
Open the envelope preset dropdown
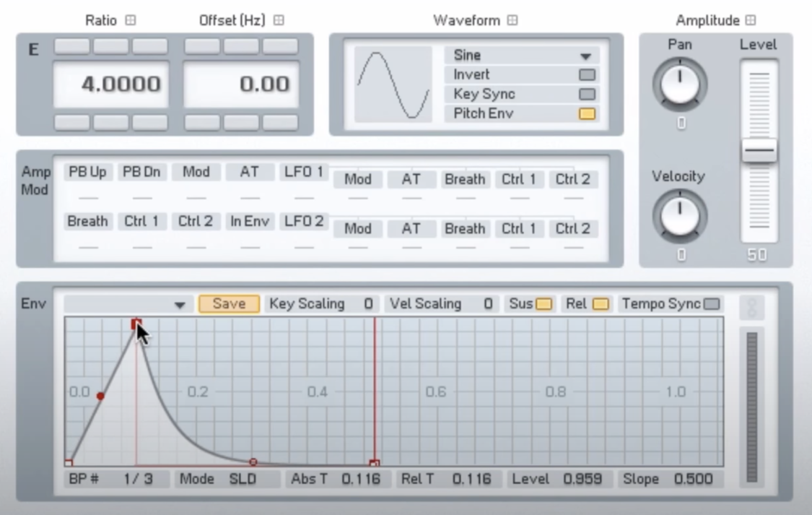tap(179, 304)
